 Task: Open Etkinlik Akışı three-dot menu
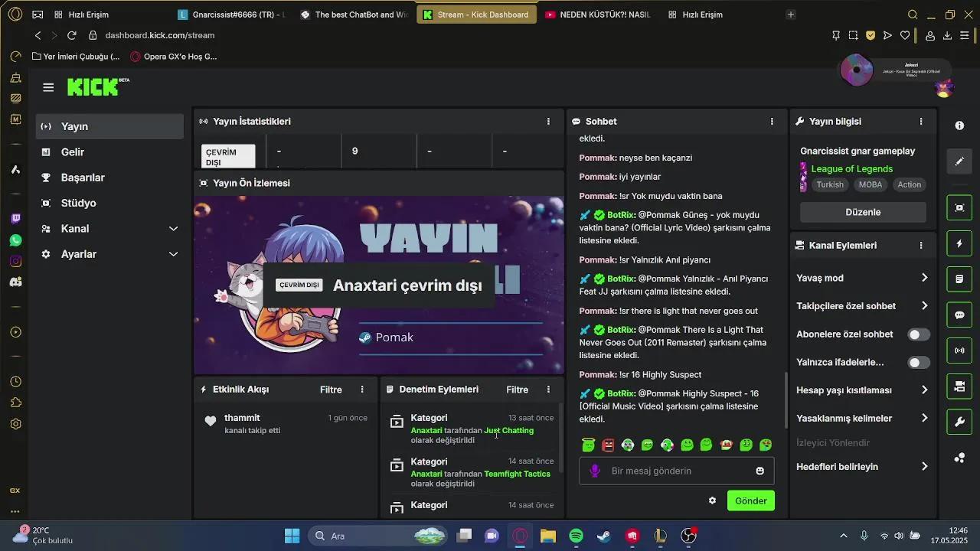click(362, 390)
